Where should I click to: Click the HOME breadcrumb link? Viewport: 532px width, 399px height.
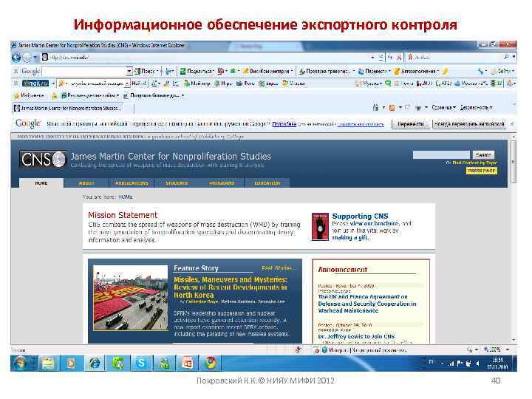(126, 197)
